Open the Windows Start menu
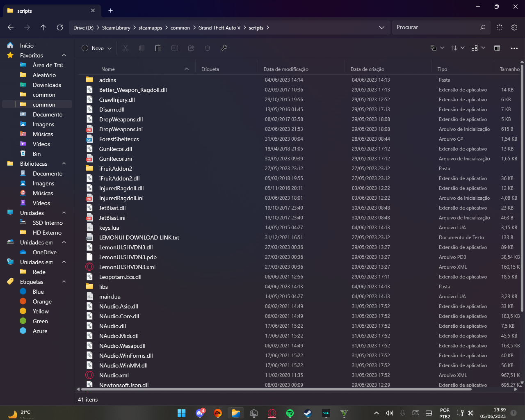The image size is (525, 420). coord(182,413)
